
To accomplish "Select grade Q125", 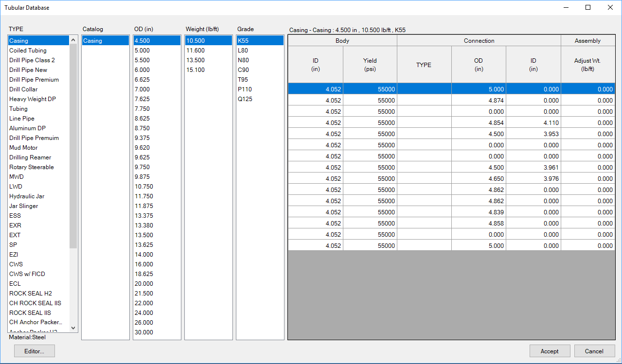I will pyautogui.click(x=245, y=99).
